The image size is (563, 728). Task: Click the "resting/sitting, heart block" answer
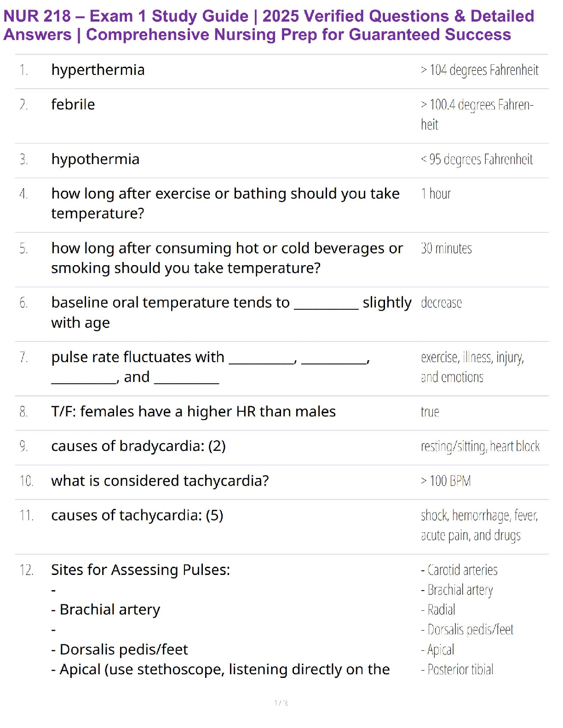click(x=480, y=446)
